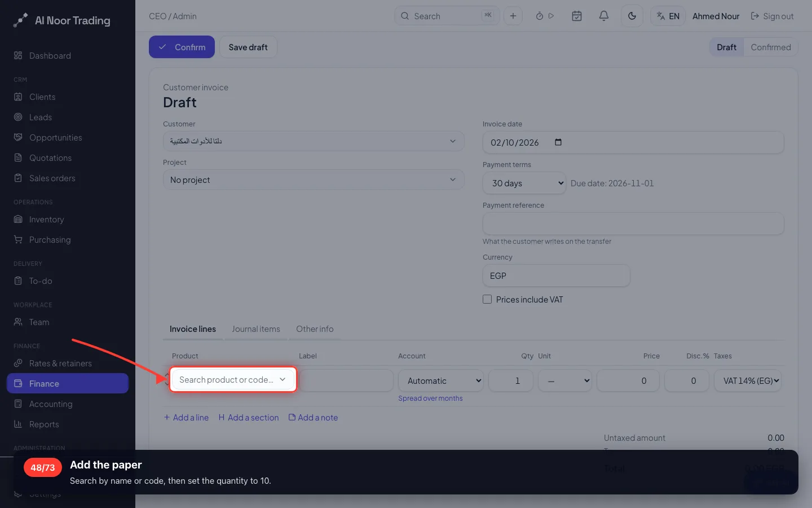Enable Prices include VAT checkbox
This screenshot has height=508, width=812.
tap(487, 299)
